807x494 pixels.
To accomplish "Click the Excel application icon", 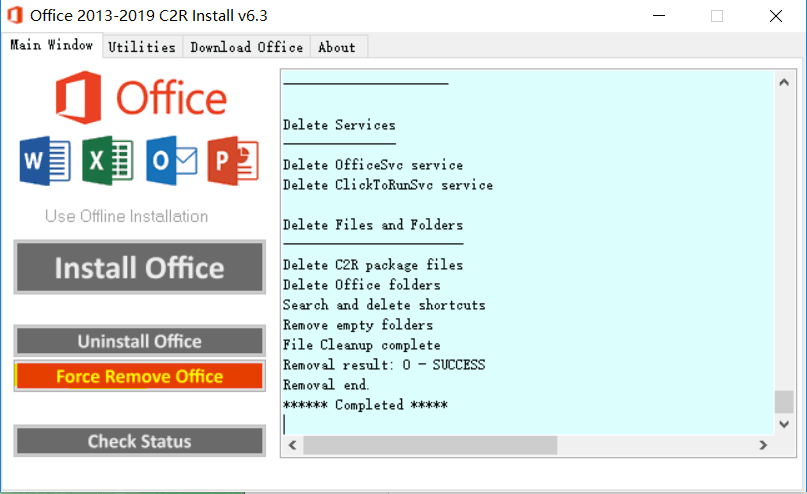I will [x=108, y=161].
